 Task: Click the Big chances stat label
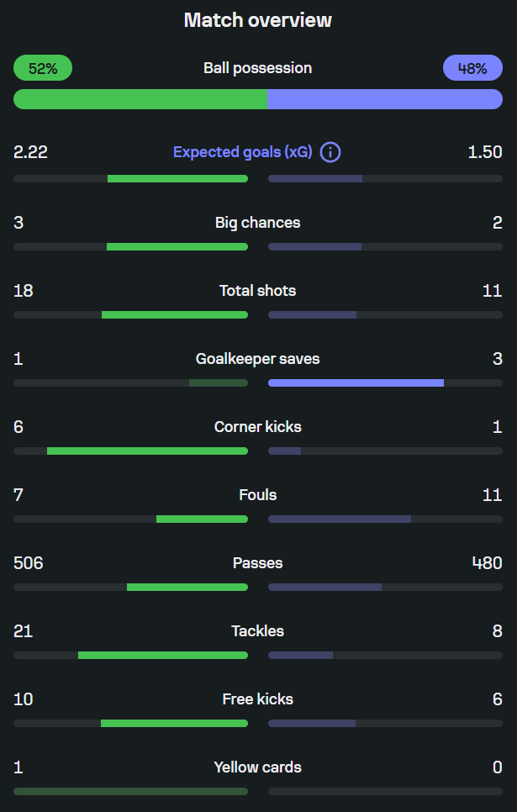257,223
